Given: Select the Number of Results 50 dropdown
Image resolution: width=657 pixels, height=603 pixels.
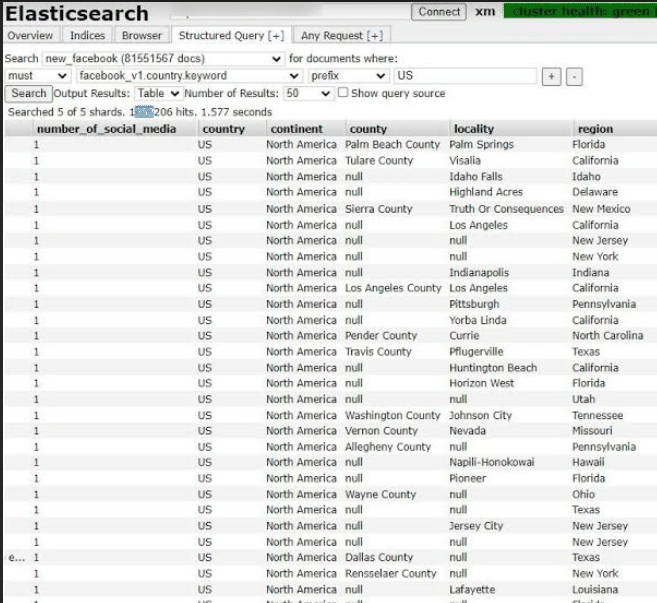Looking at the screenshot, I should [308, 93].
